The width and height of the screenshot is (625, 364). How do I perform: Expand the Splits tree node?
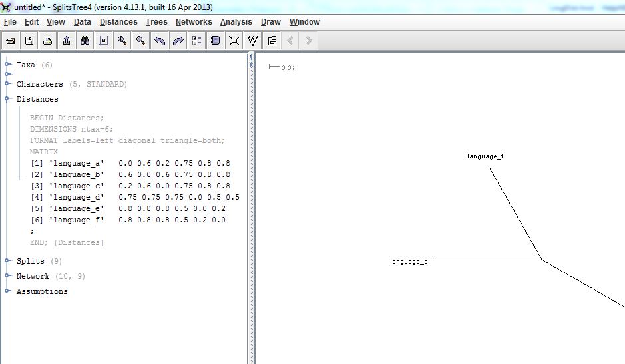(7, 260)
